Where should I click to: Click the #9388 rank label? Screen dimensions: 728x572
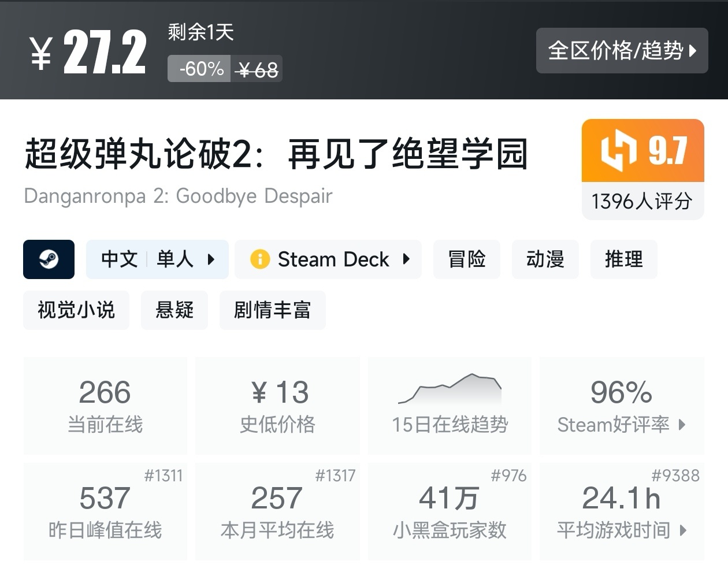tap(675, 476)
